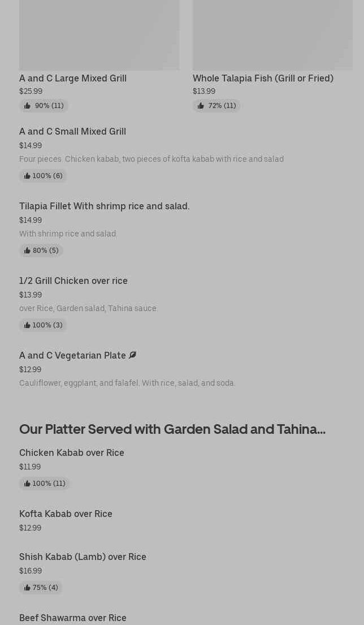Click vegetarian leaf icon next to Vegetarian Plate

pyautogui.click(x=132, y=355)
